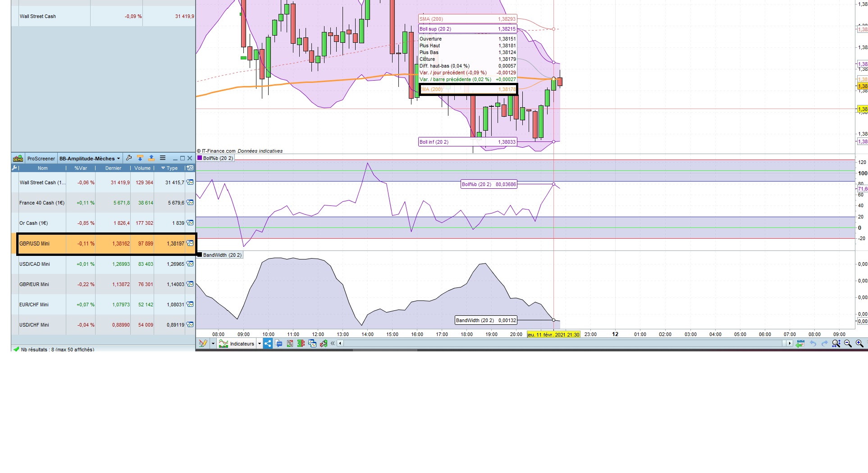
Task: Open the candlestick wrench settings icon
Action: coord(324,343)
